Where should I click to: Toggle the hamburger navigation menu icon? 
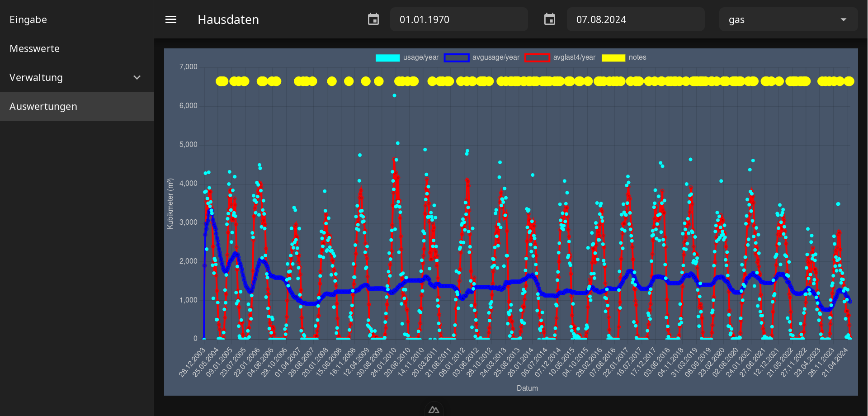coord(171,19)
